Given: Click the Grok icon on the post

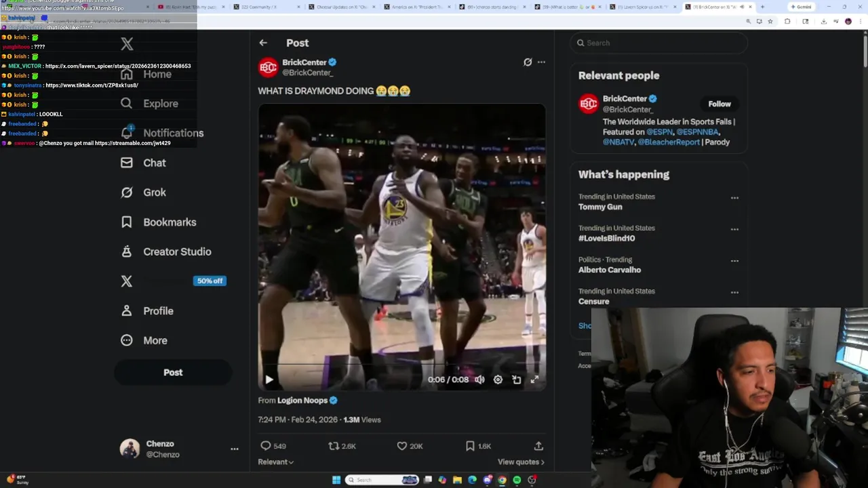Looking at the screenshot, I should tap(528, 62).
